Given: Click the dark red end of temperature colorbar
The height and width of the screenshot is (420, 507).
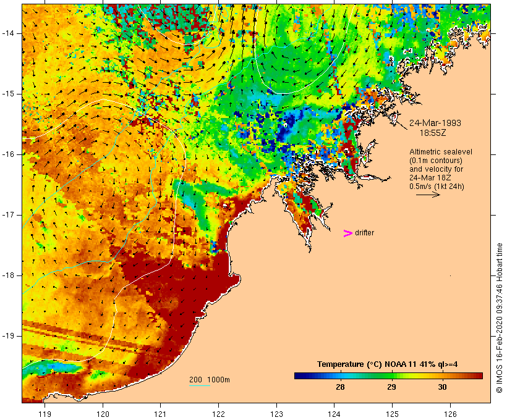Looking at the screenshot, I should [x=478, y=376].
